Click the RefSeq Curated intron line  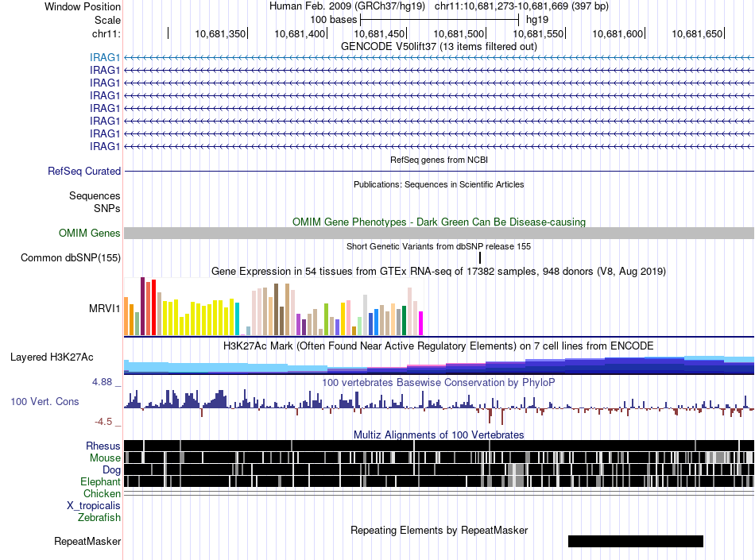tap(439, 172)
